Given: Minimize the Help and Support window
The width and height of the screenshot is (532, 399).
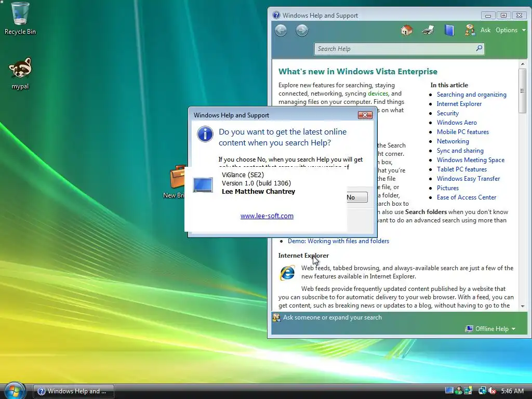Looking at the screenshot, I should point(488,16).
